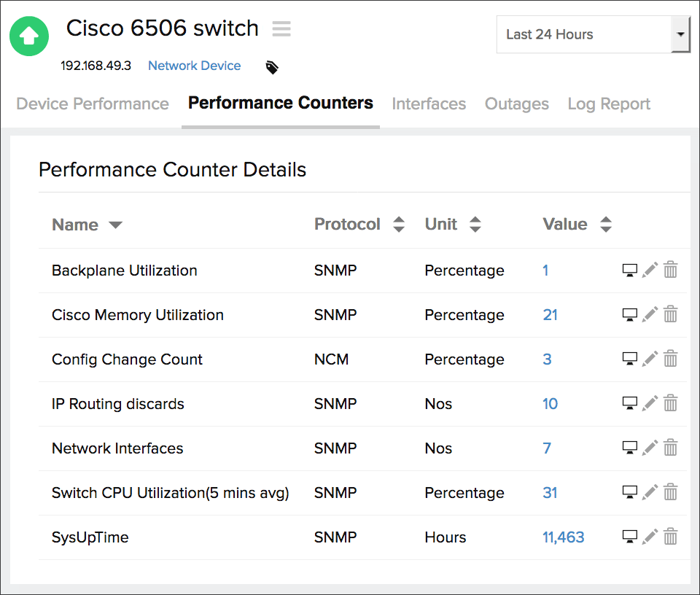
Task: Go to the Interfaces tab
Action: coord(429,104)
